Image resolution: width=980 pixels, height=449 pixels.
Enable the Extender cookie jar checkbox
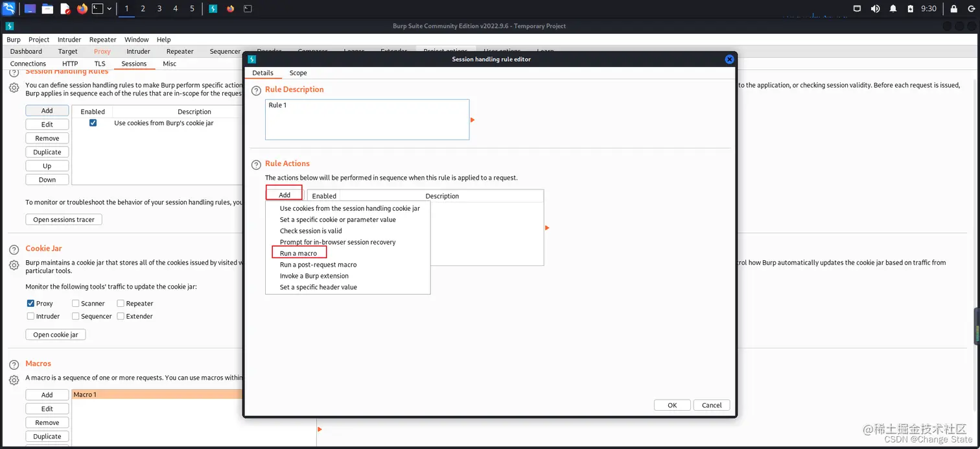click(x=121, y=316)
